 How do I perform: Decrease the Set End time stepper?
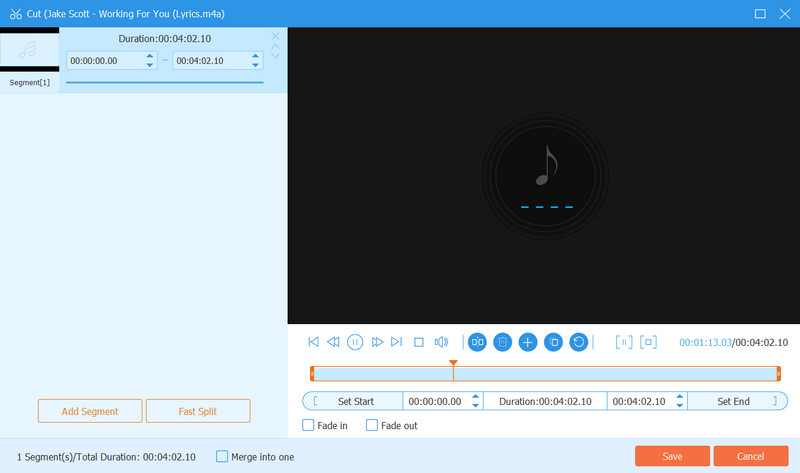point(680,405)
